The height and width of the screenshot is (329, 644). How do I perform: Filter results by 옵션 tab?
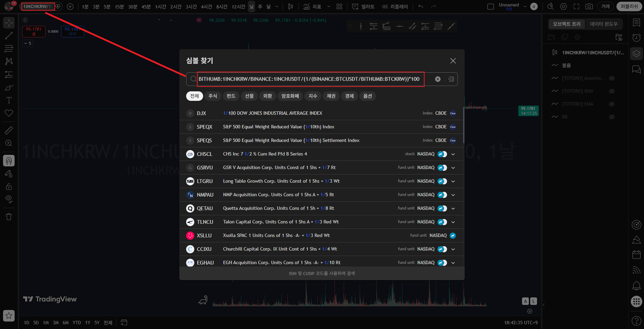[x=368, y=96]
